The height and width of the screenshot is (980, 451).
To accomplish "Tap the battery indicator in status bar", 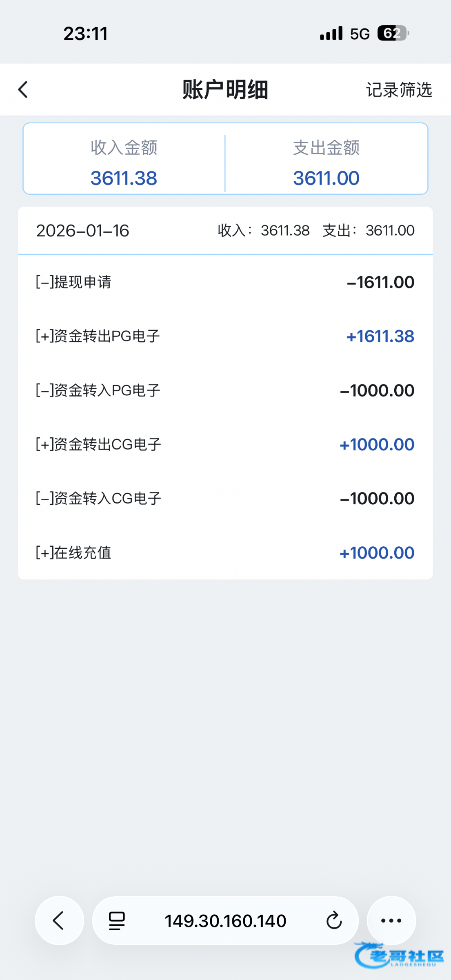I will click(x=393, y=33).
